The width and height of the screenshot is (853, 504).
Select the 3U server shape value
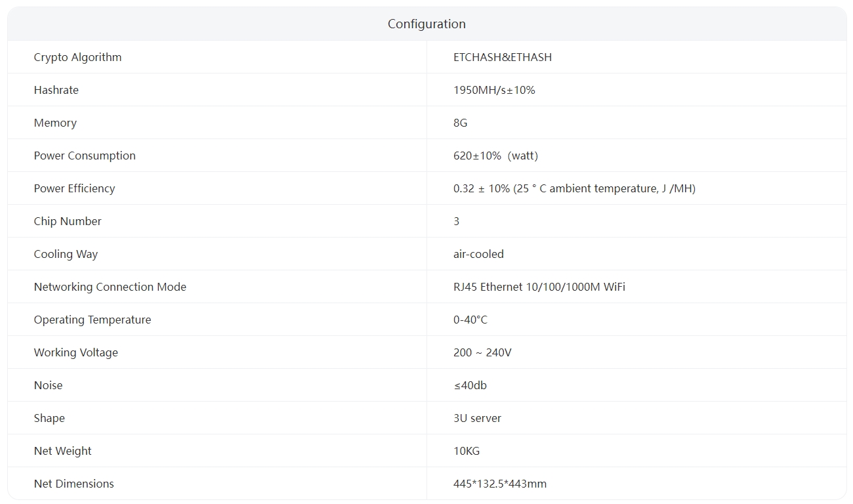477,418
